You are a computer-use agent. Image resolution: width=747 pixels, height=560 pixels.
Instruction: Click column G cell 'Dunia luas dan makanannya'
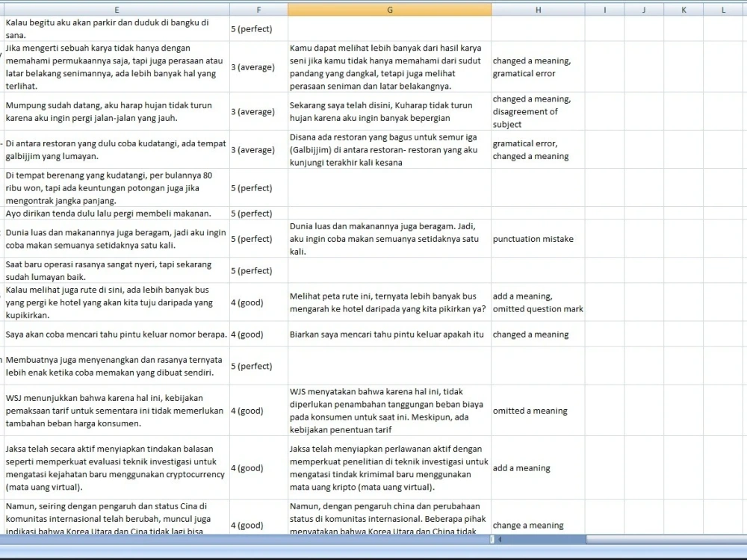(390, 239)
